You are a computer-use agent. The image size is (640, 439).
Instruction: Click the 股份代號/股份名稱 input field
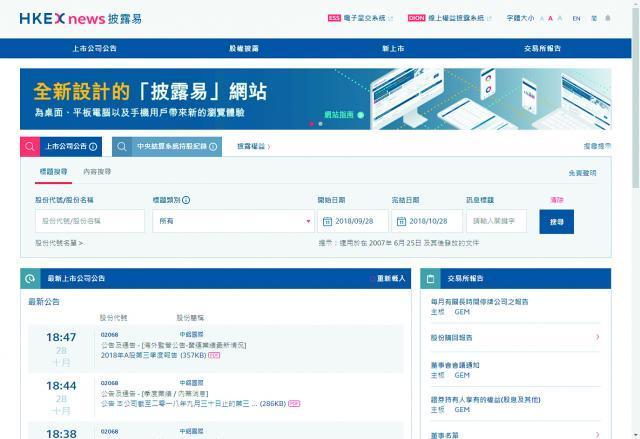click(90, 221)
